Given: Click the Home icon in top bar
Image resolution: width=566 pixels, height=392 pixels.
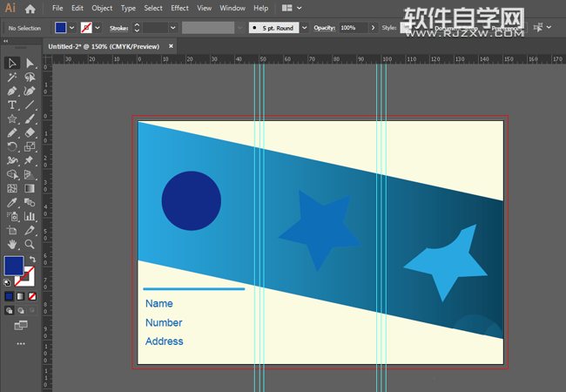Looking at the screenshot, I should coord(30,9).
